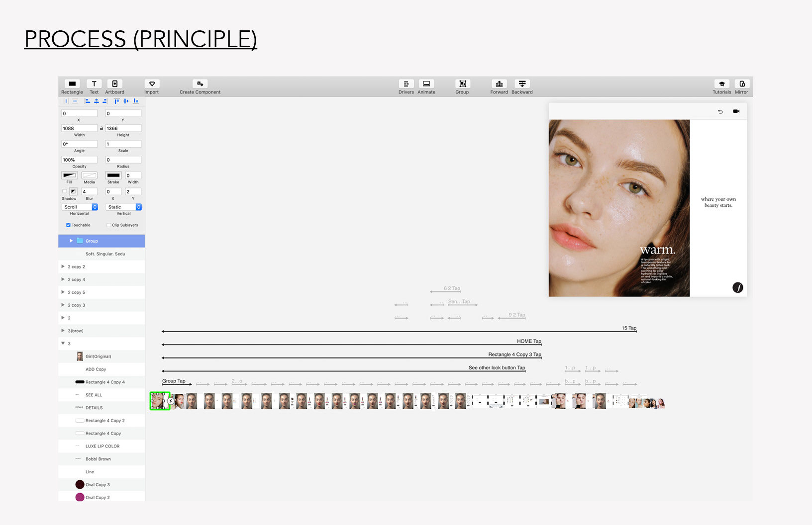Select the 'ADD Copy' layer
Image resolution: width=812 pixels, height=525 pixels.
click(x=101, y=369)
